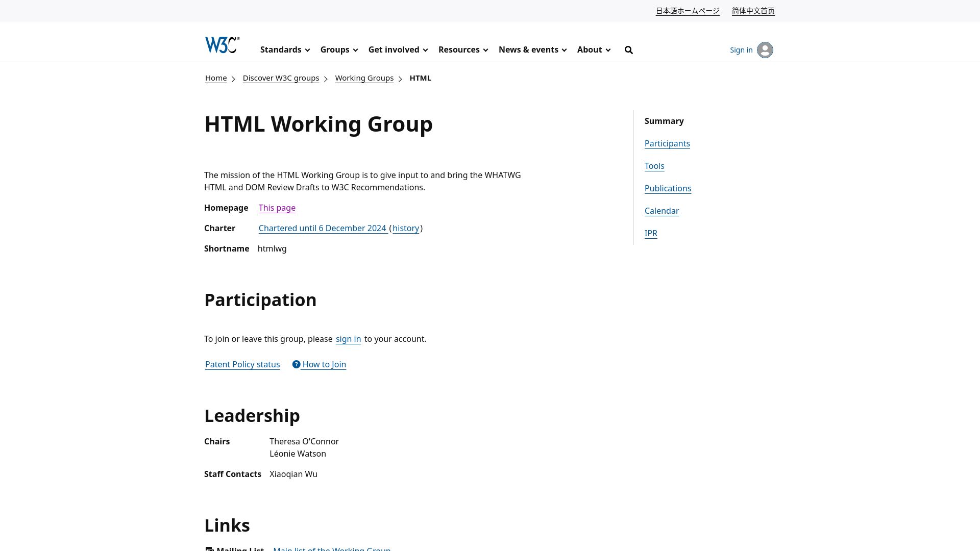
Task: Click staff contact Xiaoqian Wu
Action: coord(293,474)
